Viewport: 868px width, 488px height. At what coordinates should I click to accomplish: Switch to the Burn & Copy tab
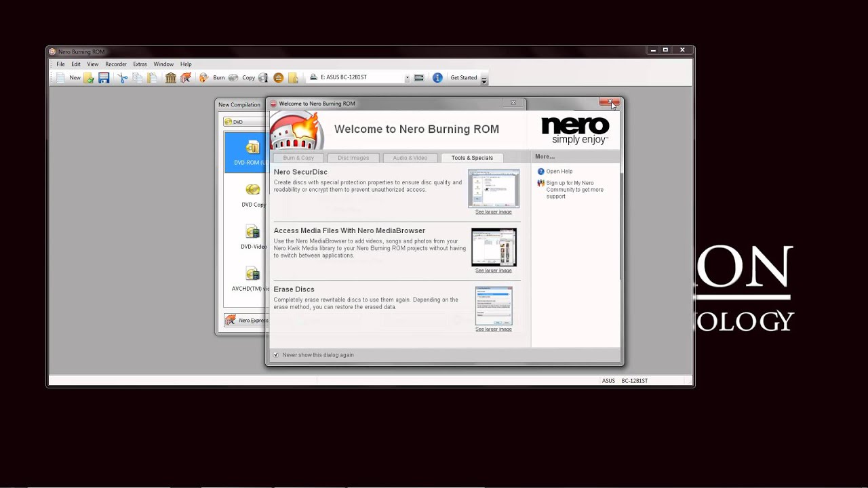pyautogui.click(x=298, y=158)
